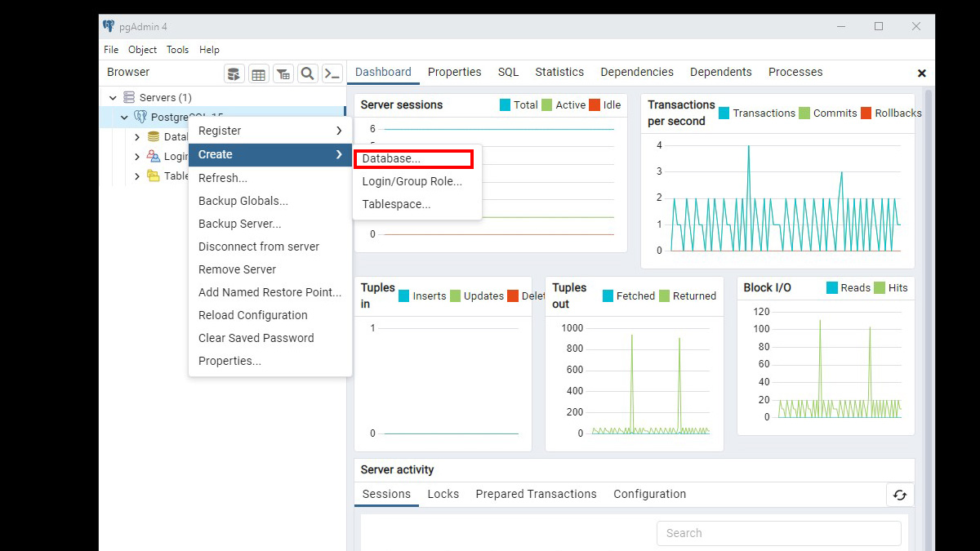Screen dimensions: 980x551
Task: Click Disconnect from server
Action: [258, 247]
